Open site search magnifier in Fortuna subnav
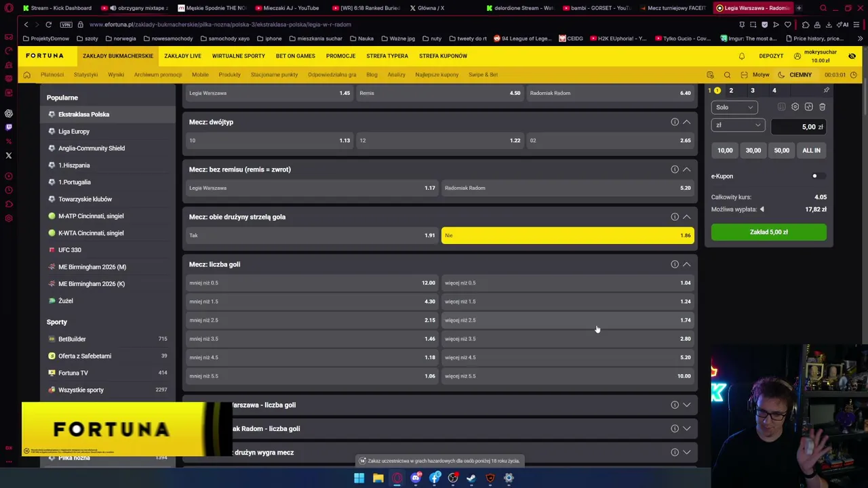 coord(727,75)
